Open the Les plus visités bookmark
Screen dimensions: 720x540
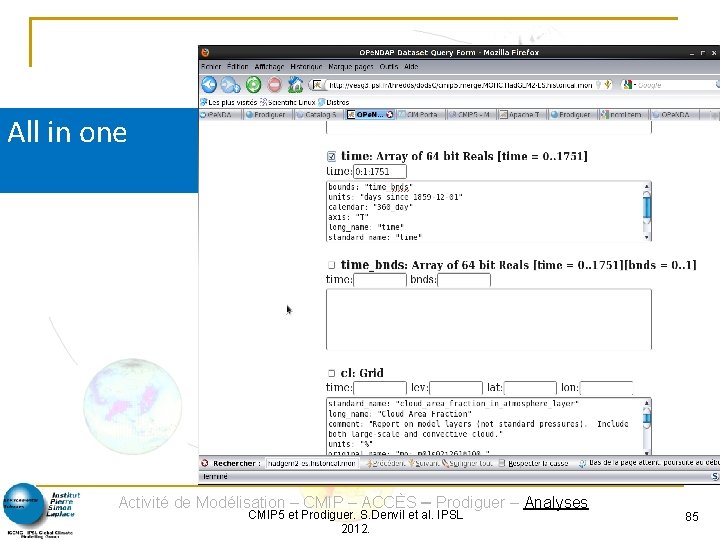click(x=229, y=102)
